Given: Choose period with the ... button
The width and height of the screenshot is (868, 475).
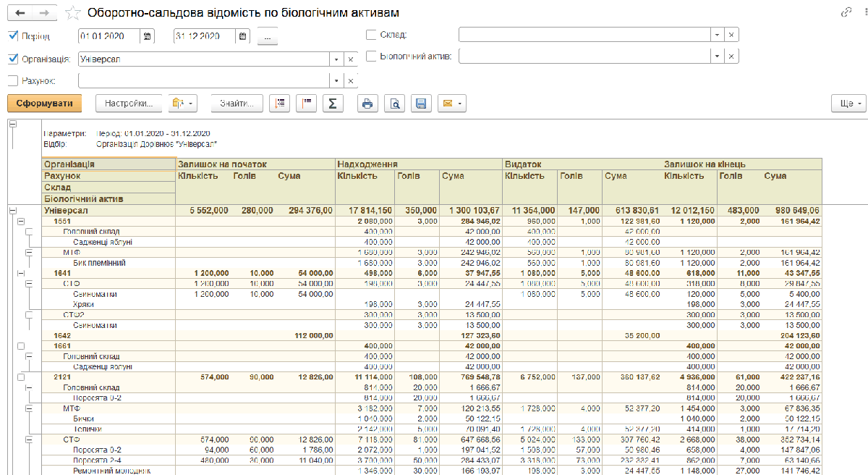Looking at the screenshot, I should pyautogui.click(x=267, y=35).
